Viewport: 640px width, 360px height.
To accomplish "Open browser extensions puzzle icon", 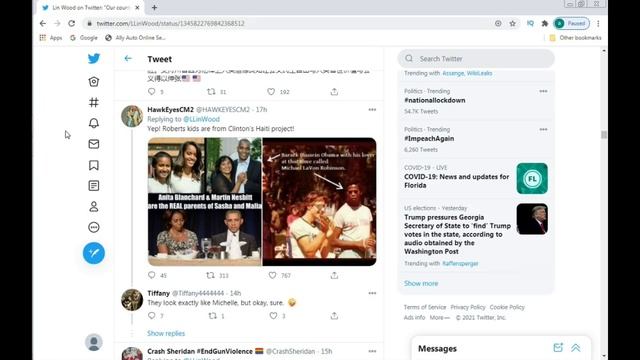I will pyautogui.click(x=544, y=23).
